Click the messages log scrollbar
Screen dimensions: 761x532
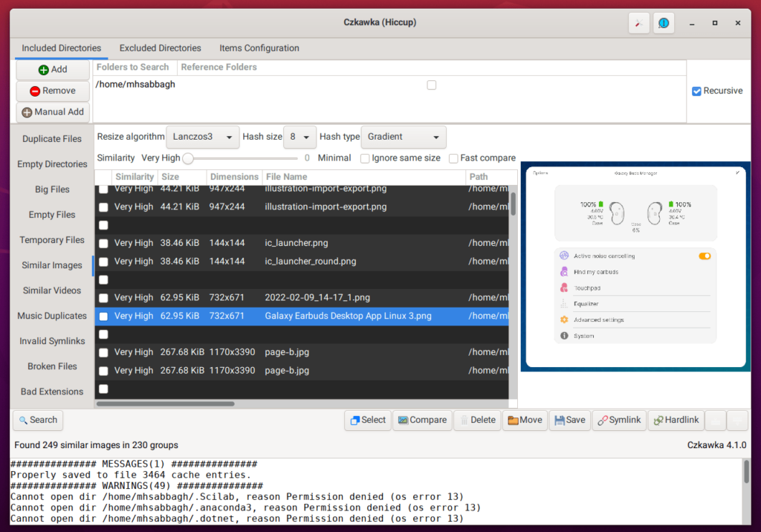[x=746, y=472]
